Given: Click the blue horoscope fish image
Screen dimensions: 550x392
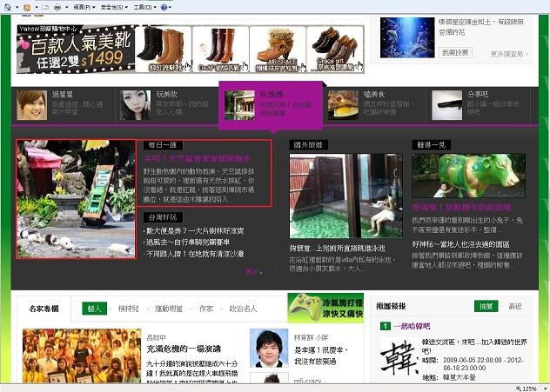Looking at the screenshot, I should (x=407, y=37).
